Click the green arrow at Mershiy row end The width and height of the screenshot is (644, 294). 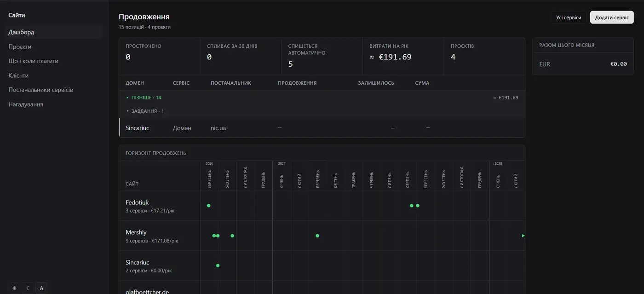point(523,236)
